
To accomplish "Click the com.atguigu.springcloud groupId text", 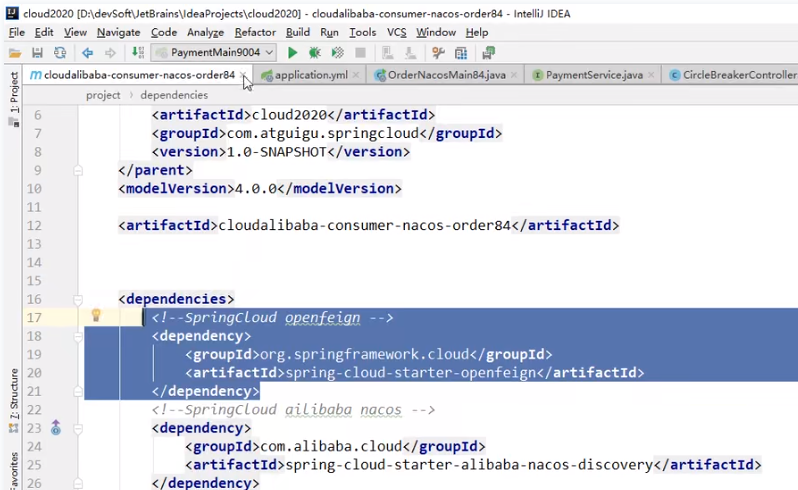I will 323,134.
